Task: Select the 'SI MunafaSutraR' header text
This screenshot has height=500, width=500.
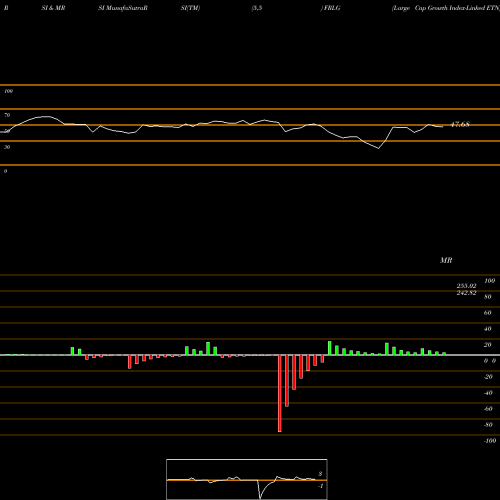Action: pyautogui.click(x=123, y=8)
